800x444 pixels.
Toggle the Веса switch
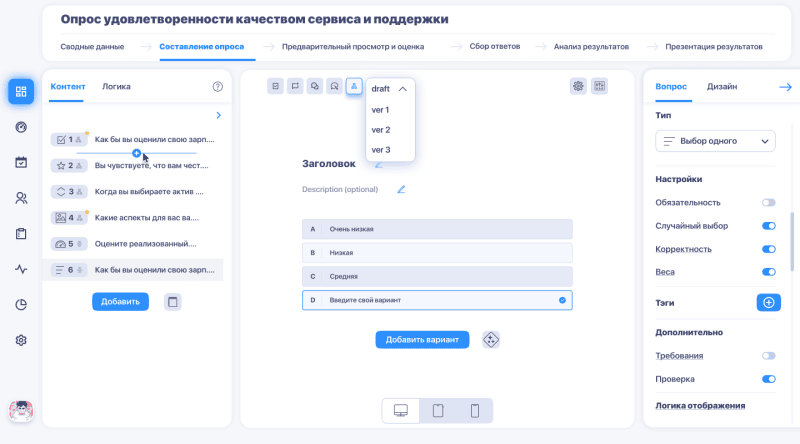[x=769, y=272]
